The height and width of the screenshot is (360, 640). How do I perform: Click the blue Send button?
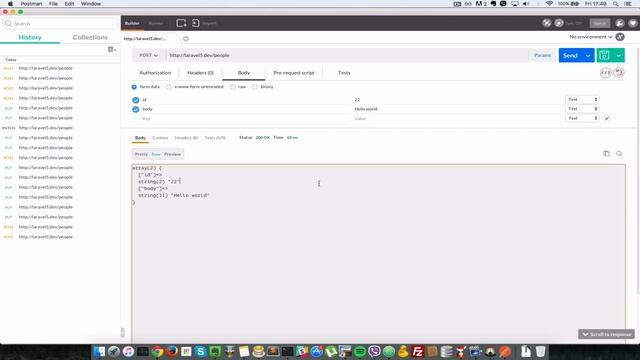click(x=570, y=55)
